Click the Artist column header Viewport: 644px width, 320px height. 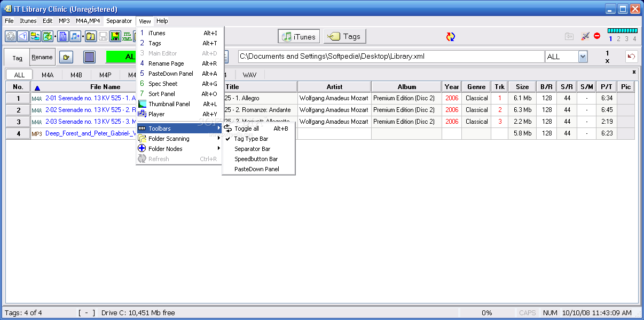coord(334,87)
